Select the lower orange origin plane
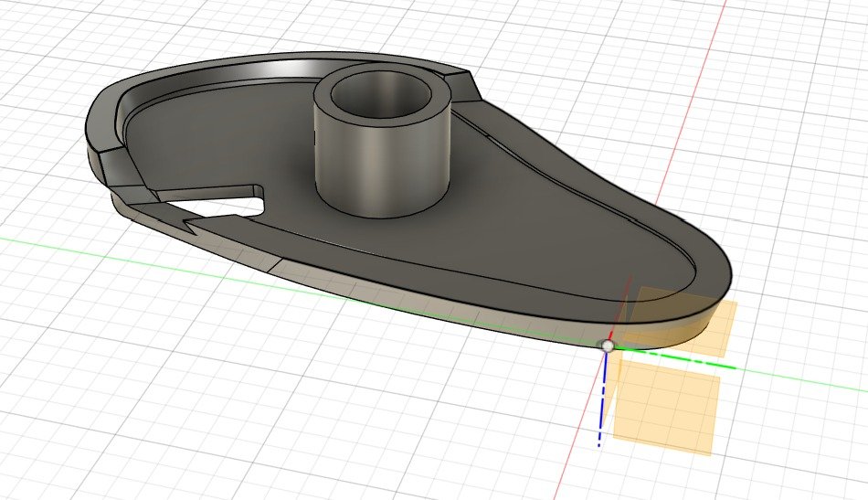 pyautogui.click(x=665, y=410)
